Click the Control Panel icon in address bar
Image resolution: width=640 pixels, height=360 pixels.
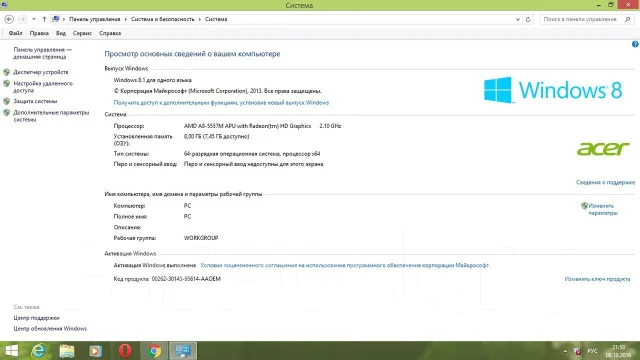(56, 19)
